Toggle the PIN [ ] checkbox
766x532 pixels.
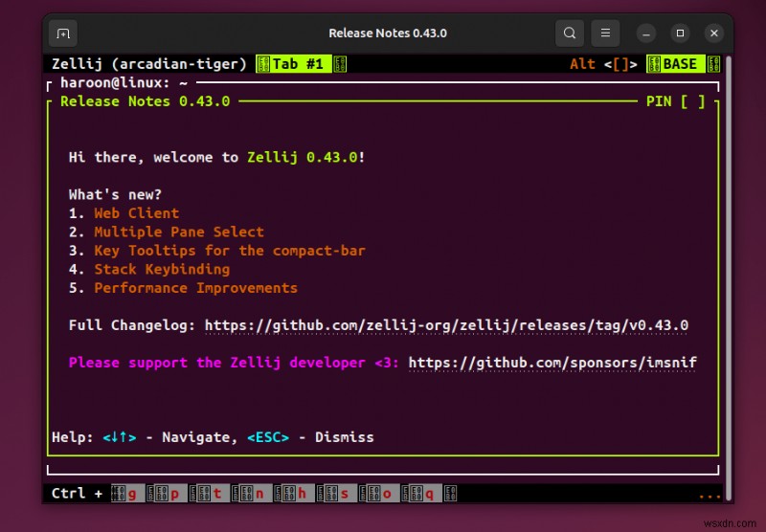(676, 101)
